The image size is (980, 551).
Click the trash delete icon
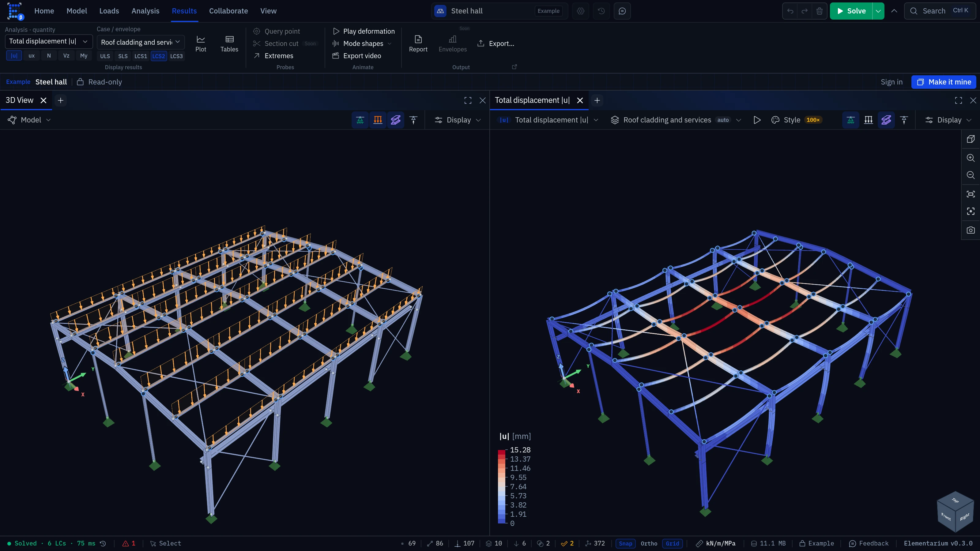[820, 11]
